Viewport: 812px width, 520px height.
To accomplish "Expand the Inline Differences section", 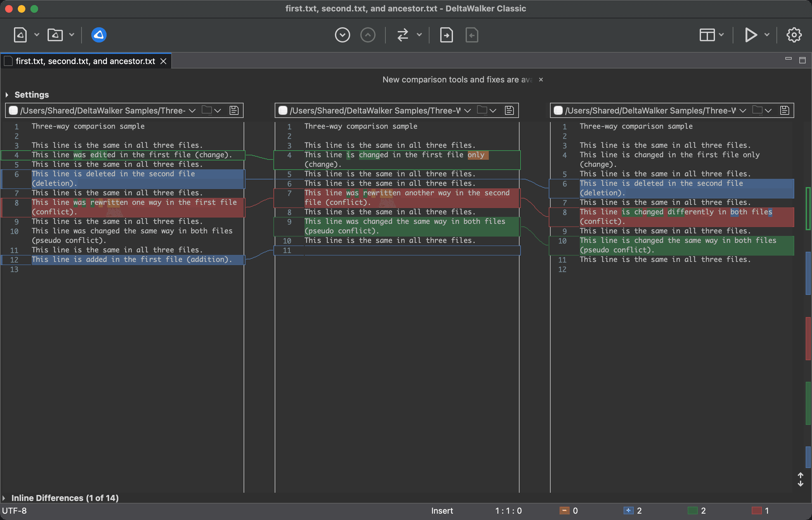I will pyautogui.click(x=4, y=498).
